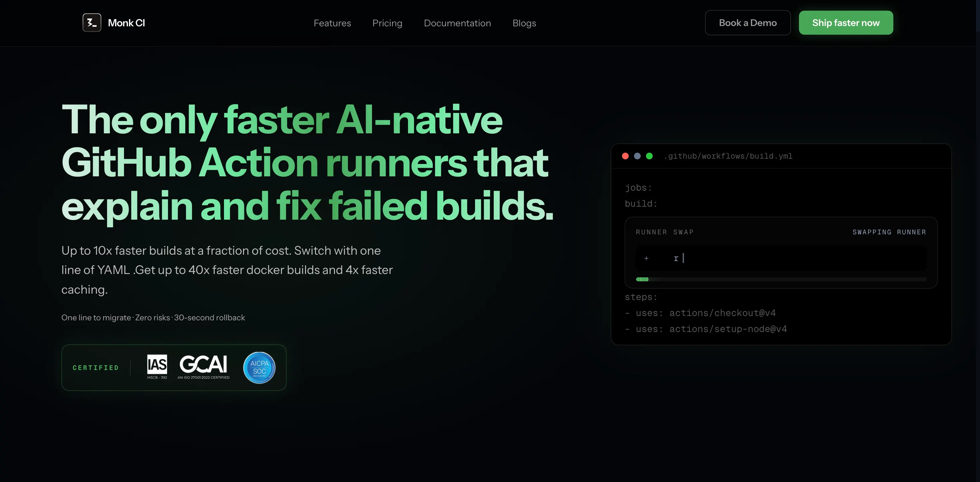Click the gray dot in the code window
980x482 pixels.
point(637,156)
